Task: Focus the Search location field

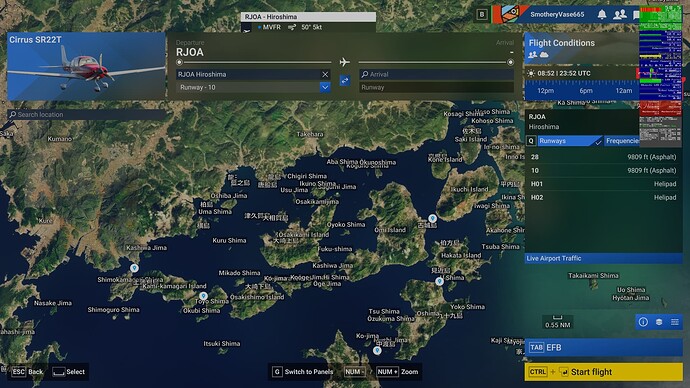Action: click(87, 114)
